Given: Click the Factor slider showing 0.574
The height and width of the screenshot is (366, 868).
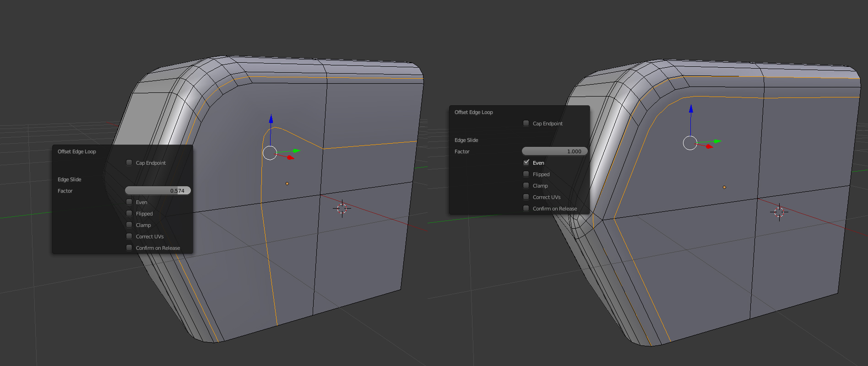Looking at the screenshot, I should point(158,190).
